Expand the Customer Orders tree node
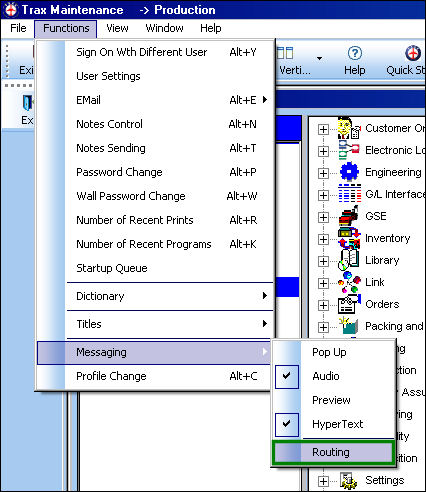 tap(323, 129)
